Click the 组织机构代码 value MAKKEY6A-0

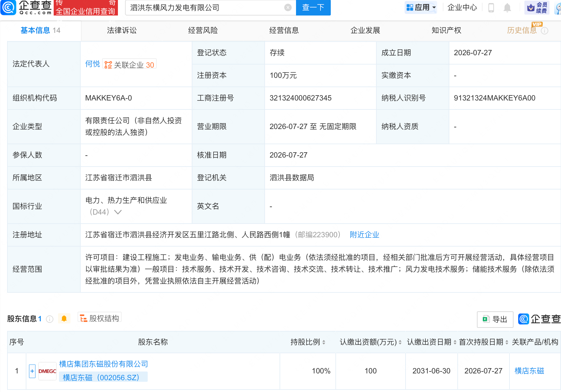tap(109, 98)
